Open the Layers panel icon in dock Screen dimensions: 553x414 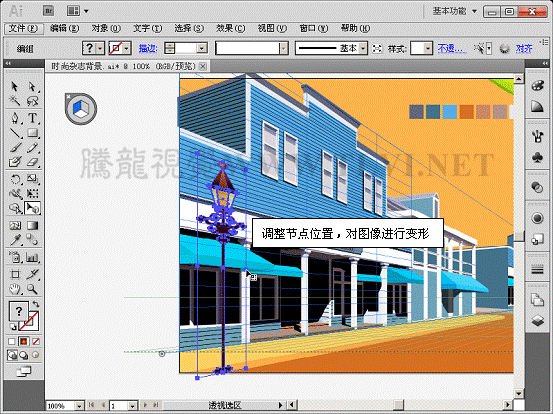click(537, 321)
